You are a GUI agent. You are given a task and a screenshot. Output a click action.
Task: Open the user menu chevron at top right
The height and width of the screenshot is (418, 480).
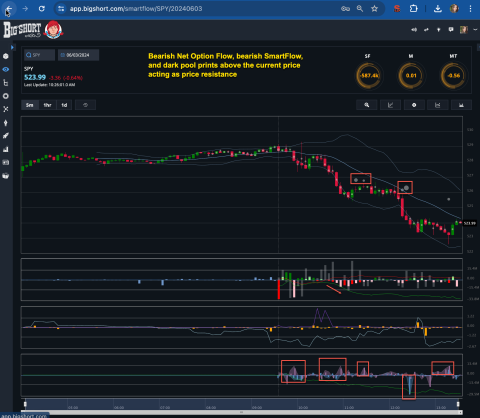[475, 30]
